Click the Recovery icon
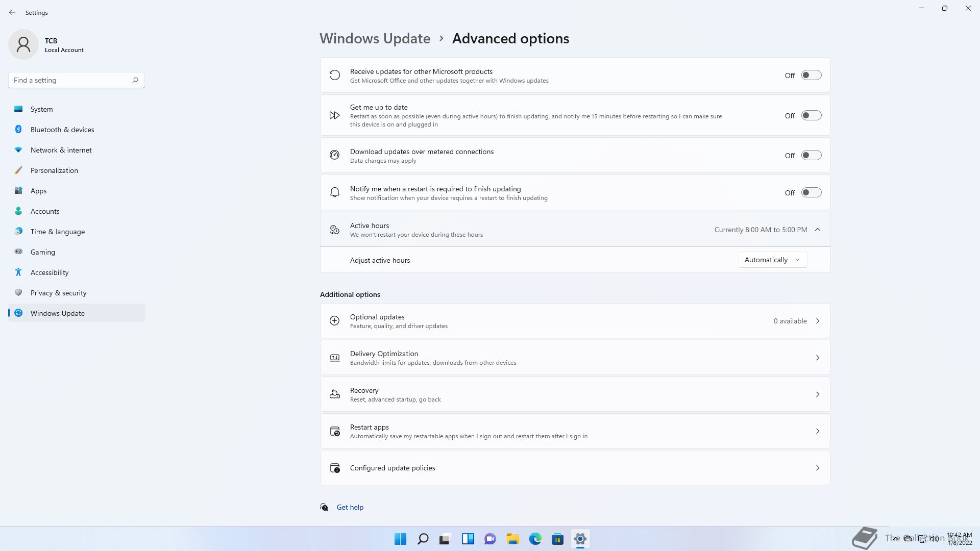This screenshot has height=551, width=980. 334,394
